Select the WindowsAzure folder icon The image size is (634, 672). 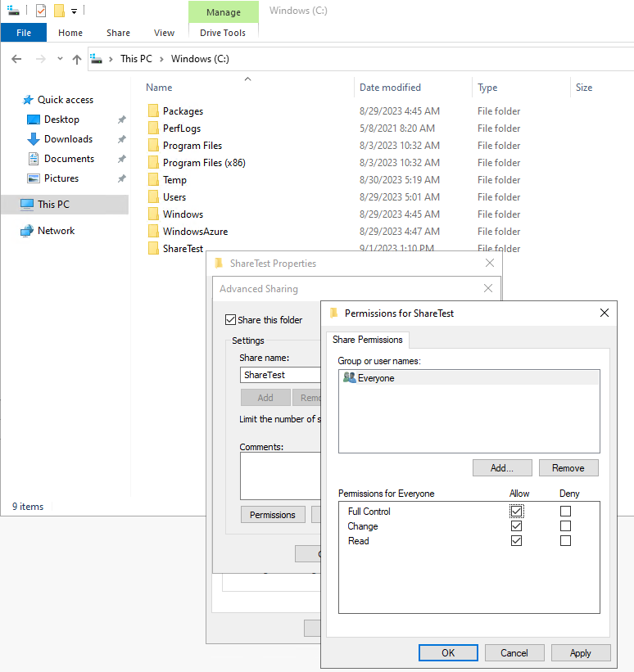point(153,231)
